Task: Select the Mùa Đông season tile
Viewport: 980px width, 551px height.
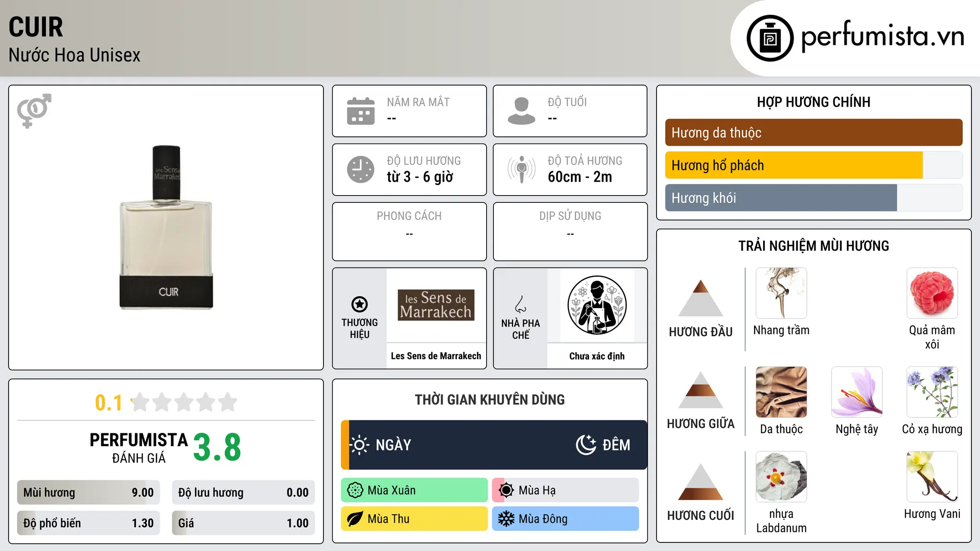Action: pyautogui.click(x=566, y=519)
